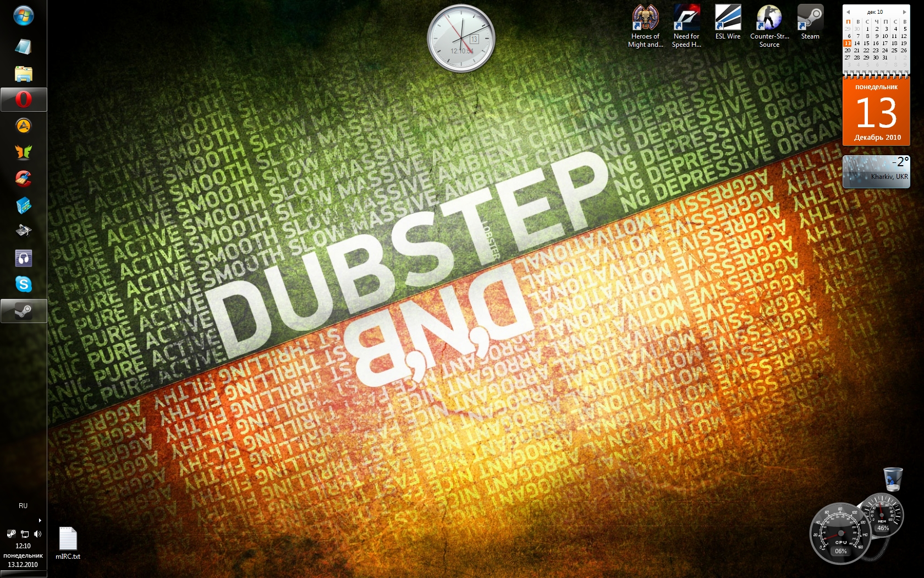
Task: Click the CPU meter gauge
Action: 840,533
